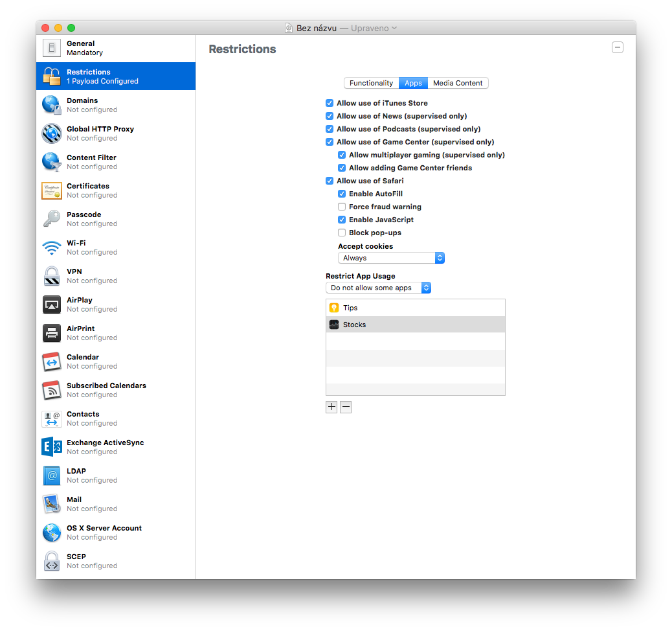
Task: Open the Exchange ActiveSync payload
Action: click(116, 447)
